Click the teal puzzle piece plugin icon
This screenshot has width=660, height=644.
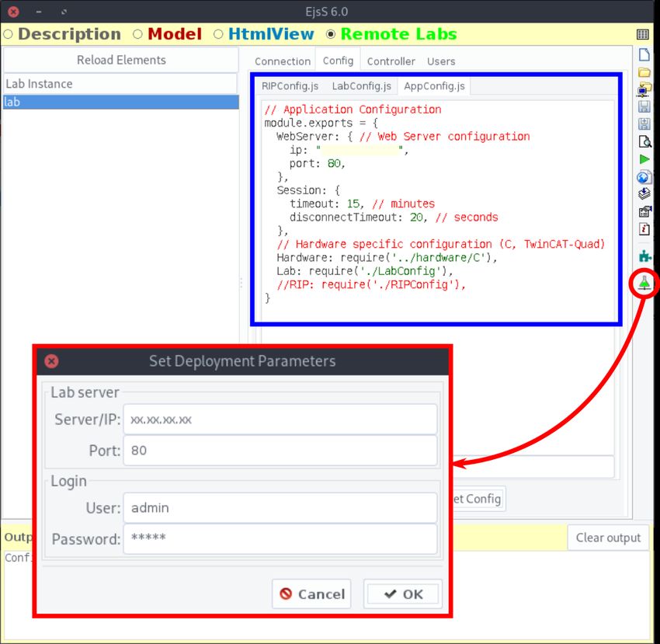click(x=644, y=256)
